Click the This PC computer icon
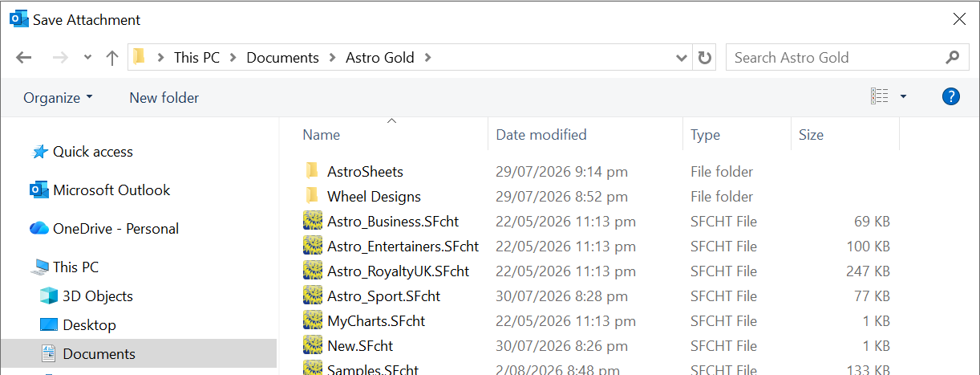This screenshot has height=375, width=980. click(x=39, y=267)
